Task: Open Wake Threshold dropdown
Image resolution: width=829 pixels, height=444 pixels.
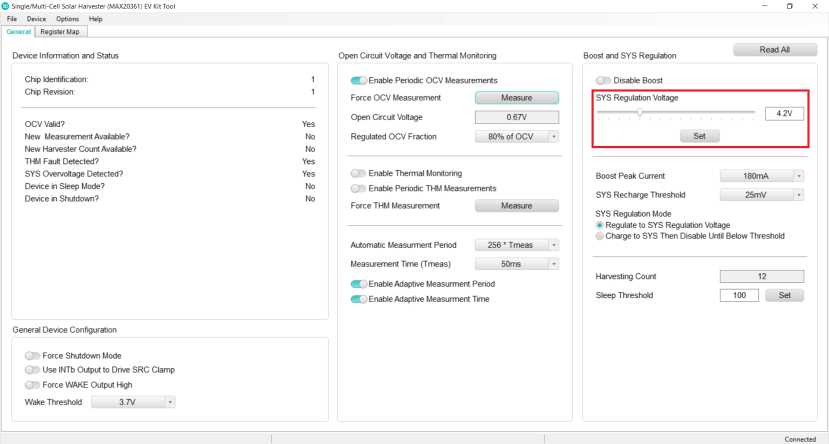Action: point(133,402)
